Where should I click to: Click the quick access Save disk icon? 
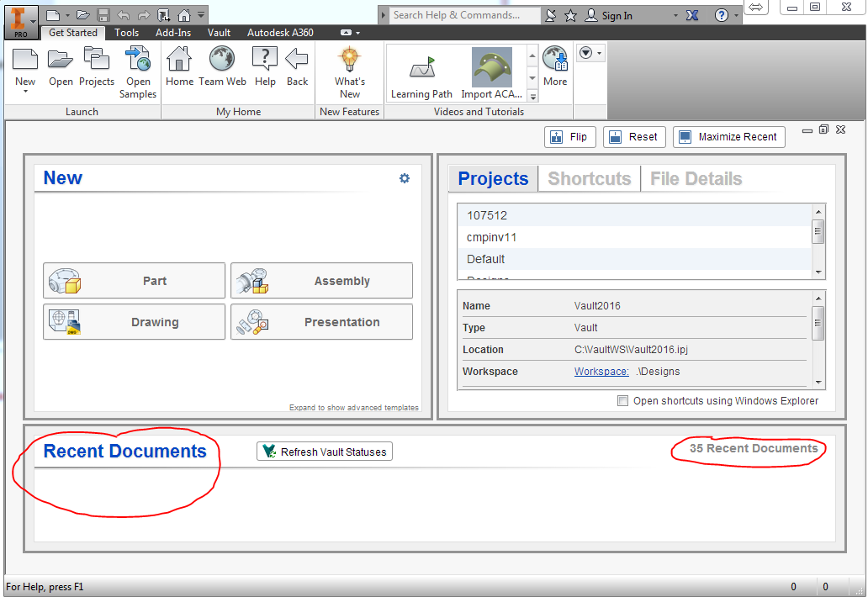pyautogui.click(x=103, y=15)
